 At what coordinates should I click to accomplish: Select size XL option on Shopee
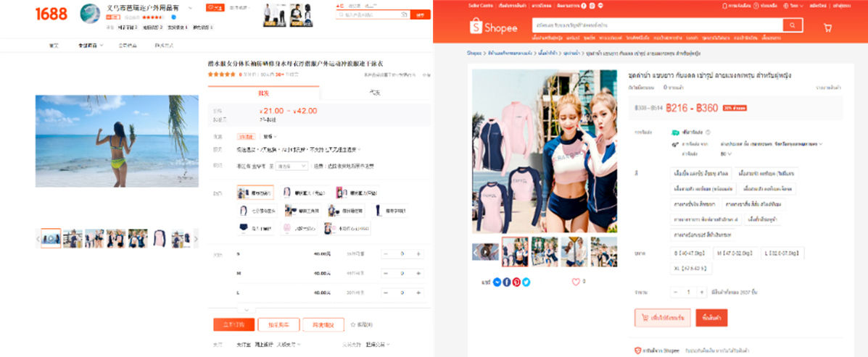tap(691, 268)
